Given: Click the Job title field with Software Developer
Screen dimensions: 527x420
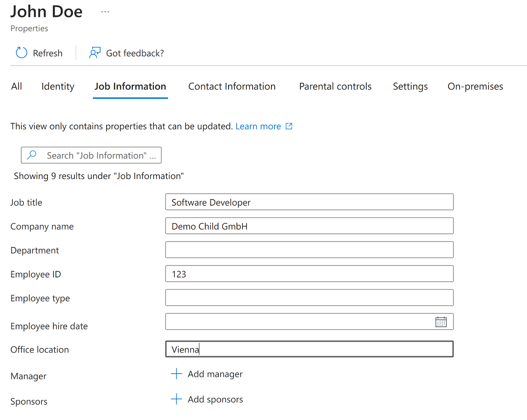Looking at the screenshot, I should coord(309,202).
